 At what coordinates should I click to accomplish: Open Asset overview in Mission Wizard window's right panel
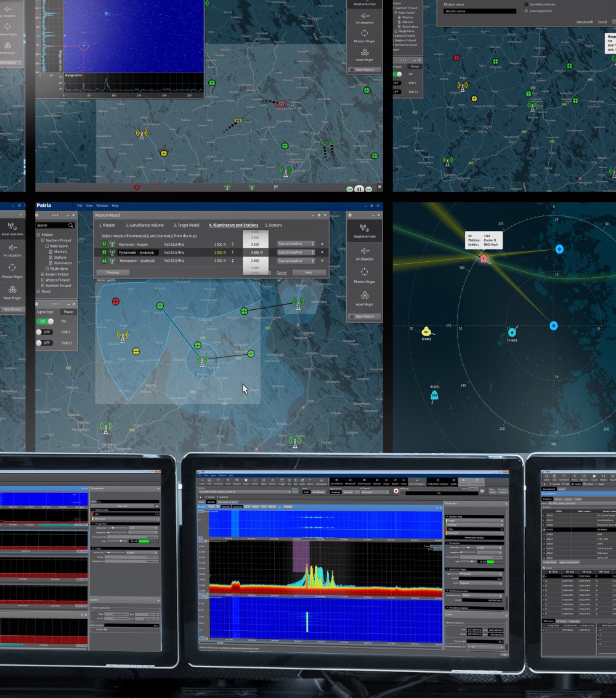click(x=365, y=230)
